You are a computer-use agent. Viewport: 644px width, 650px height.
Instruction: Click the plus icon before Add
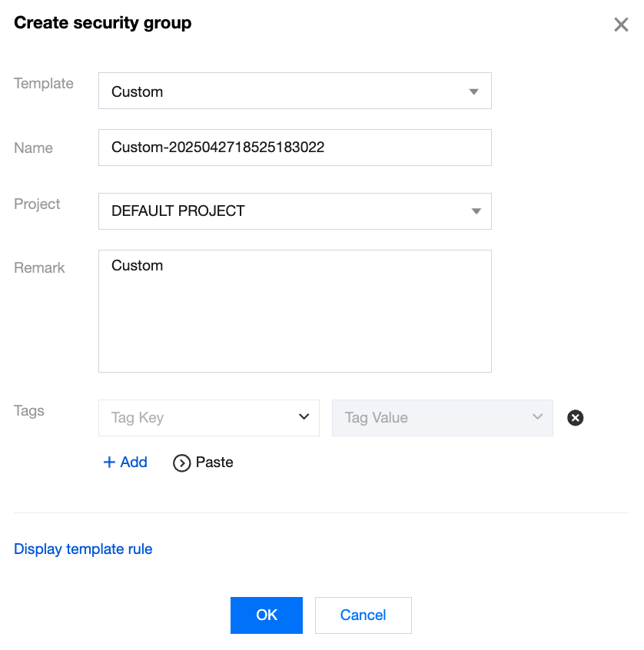pos(108,463)
